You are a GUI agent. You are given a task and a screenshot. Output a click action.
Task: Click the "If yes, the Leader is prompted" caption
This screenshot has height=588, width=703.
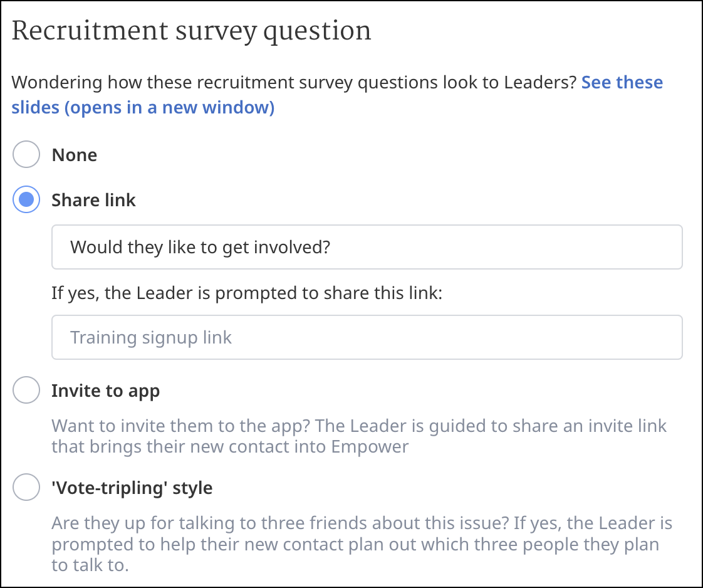247,293
